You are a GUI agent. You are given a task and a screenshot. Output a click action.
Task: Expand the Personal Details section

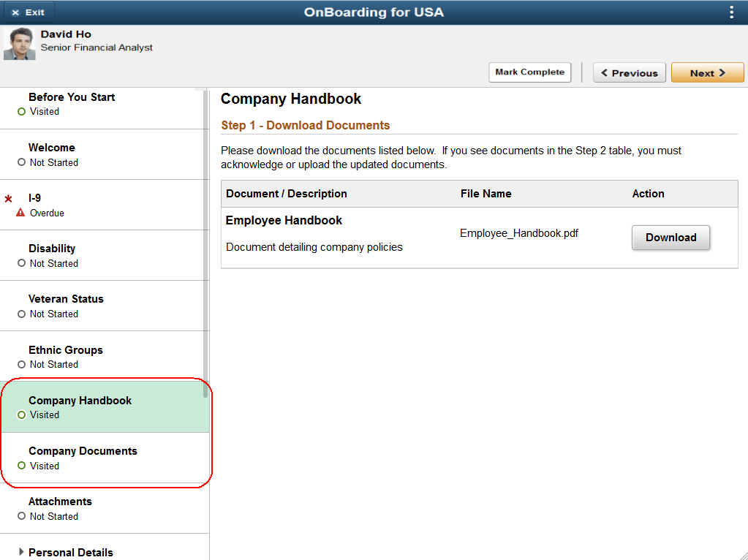(x=22, y=552)
